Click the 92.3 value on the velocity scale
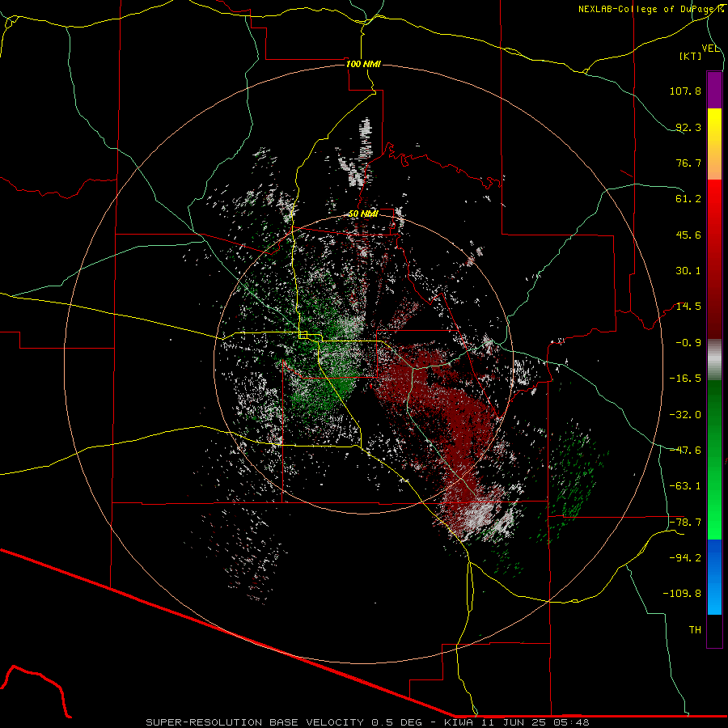The image size is (728, 728). coord(688,127)
